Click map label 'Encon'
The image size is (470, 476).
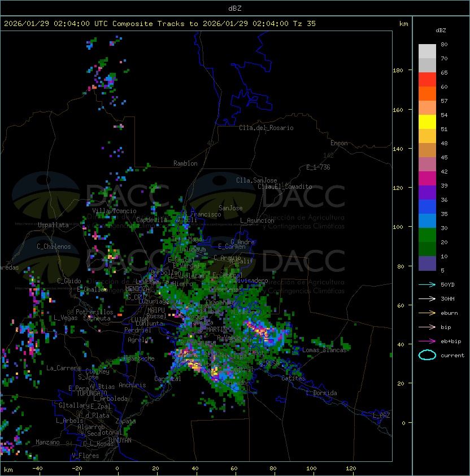click(339, 143)
